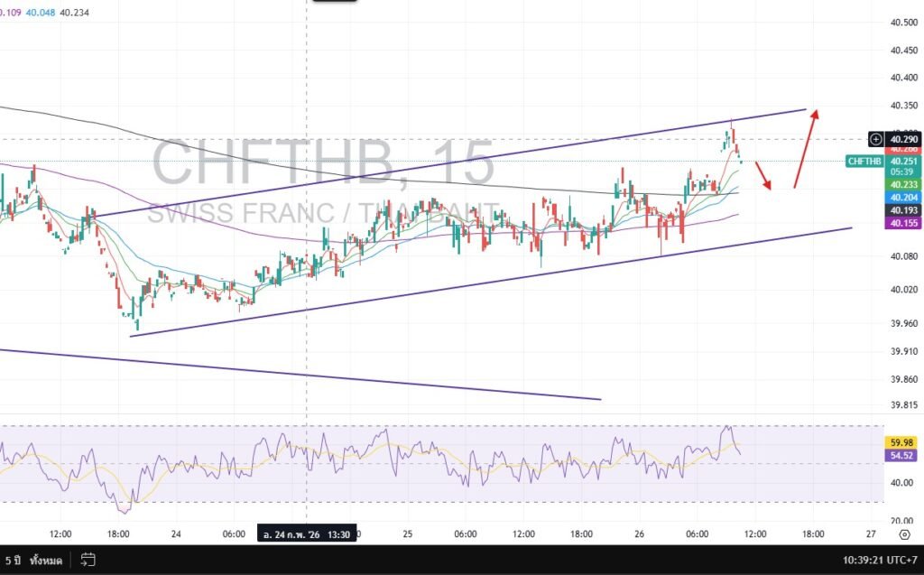This screenshot has width=924, height=575.
Task: Click the 40.500 level on price scale
Action: point(903,23)
